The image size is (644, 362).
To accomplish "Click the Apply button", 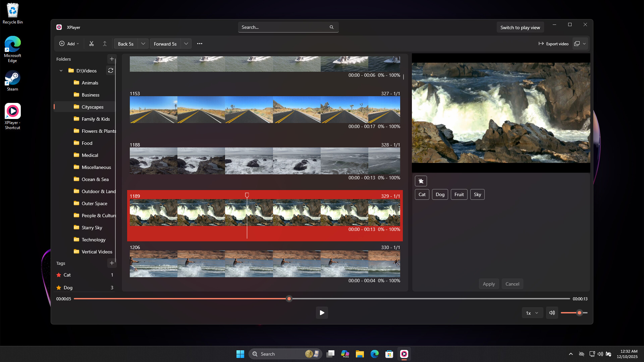I will [489, 284].
